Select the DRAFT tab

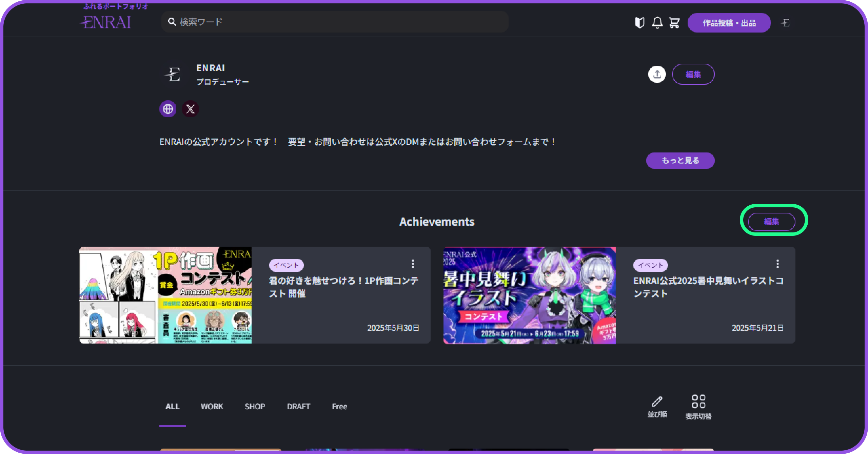298,407
